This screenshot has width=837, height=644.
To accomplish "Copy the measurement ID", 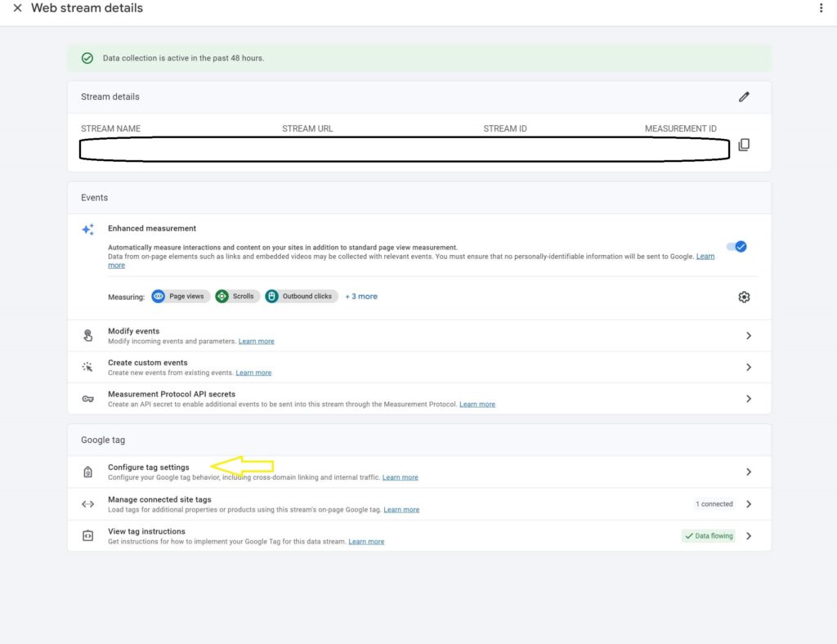I will click(x=744, y=145).
